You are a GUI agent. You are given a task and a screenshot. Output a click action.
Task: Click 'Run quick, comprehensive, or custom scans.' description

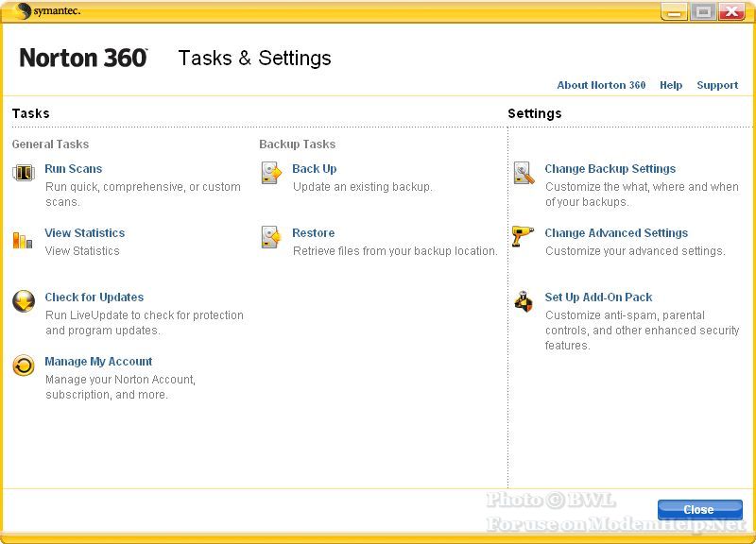point(143,195)
